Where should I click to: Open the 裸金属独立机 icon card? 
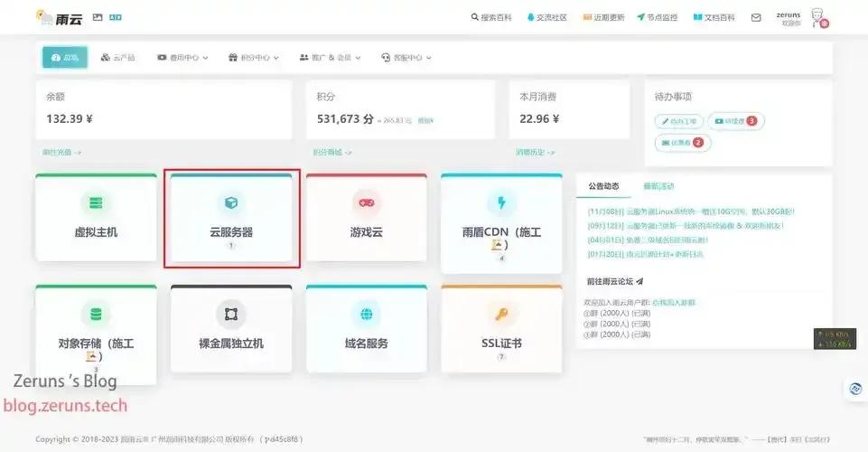click(x=231, y=314)
